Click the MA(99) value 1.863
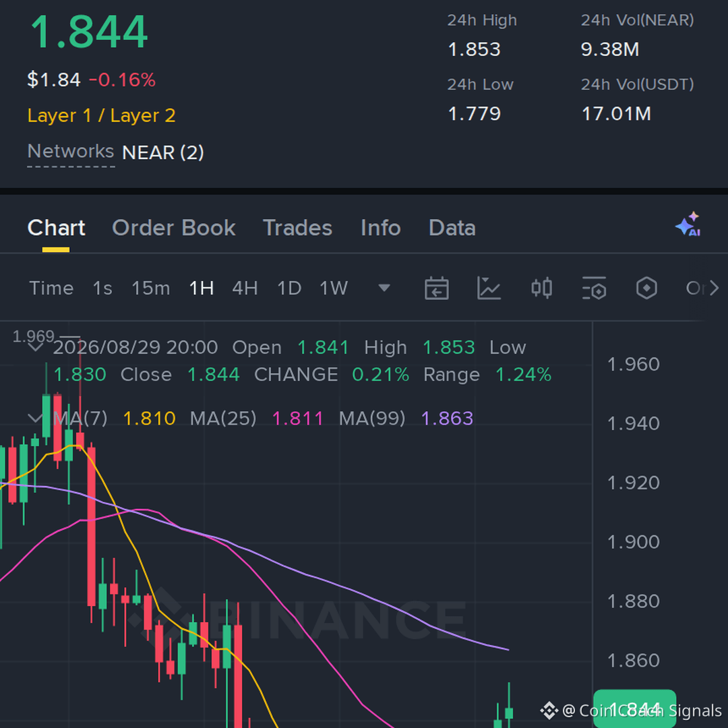 pos(447,419)
